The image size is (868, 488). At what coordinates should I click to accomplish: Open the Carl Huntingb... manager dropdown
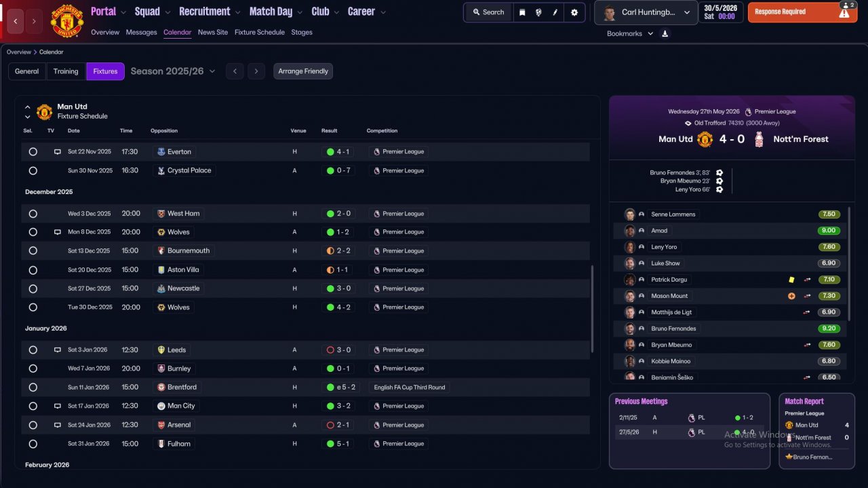tap(646, 13)
